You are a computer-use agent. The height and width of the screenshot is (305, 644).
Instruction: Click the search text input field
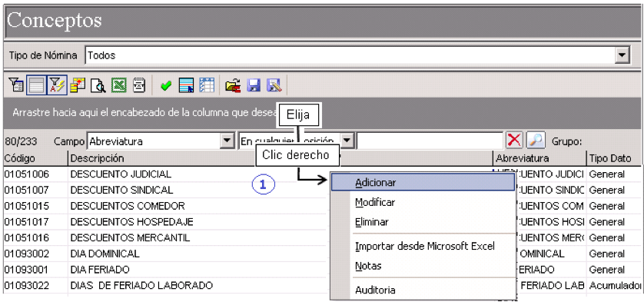430,141
